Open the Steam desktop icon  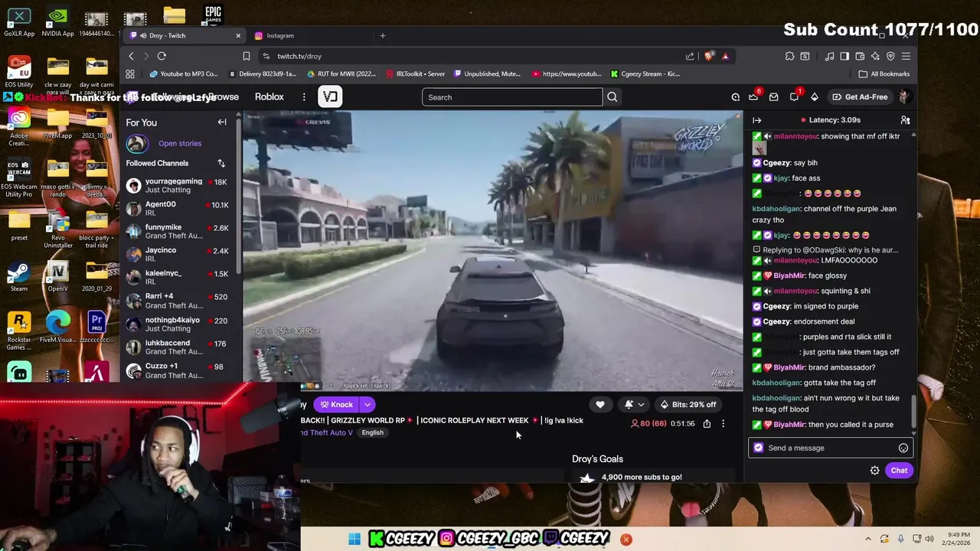click(x=19, y=277)
